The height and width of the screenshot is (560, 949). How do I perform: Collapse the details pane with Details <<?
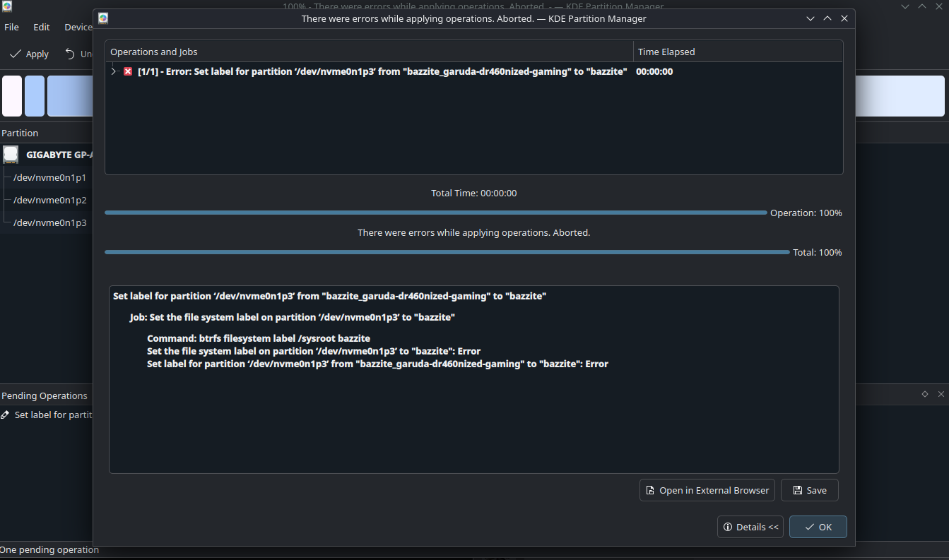[x=750, y=526]
